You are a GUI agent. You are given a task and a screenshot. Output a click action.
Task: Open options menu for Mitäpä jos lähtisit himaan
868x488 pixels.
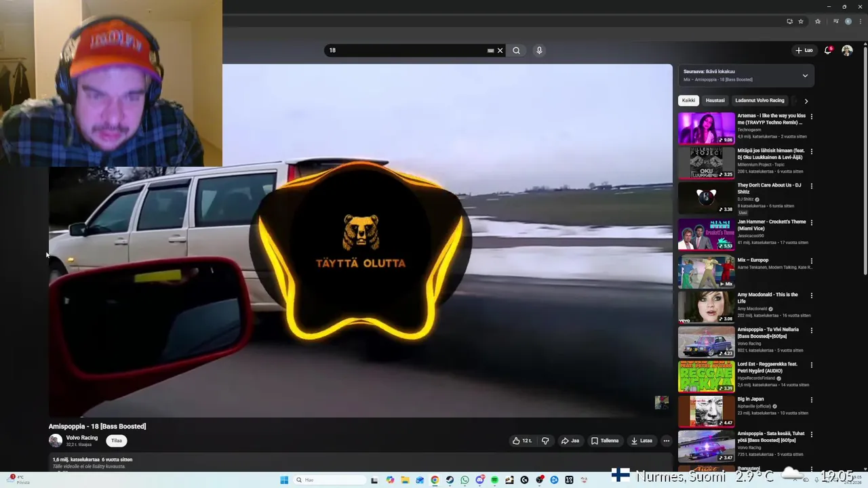pyautogui.click(x=811, y=151)
